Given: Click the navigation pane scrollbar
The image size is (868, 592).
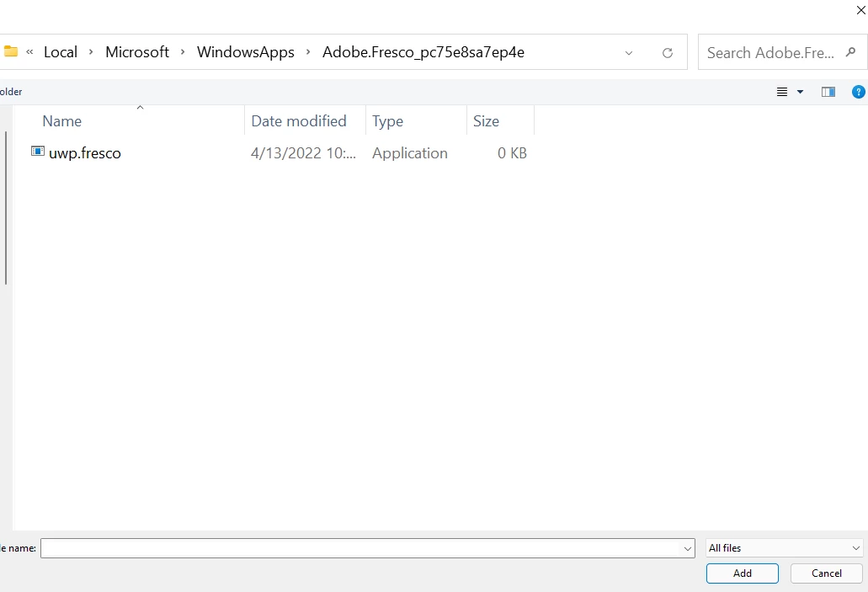Looking at the screenshot, I should click(6, 208).
